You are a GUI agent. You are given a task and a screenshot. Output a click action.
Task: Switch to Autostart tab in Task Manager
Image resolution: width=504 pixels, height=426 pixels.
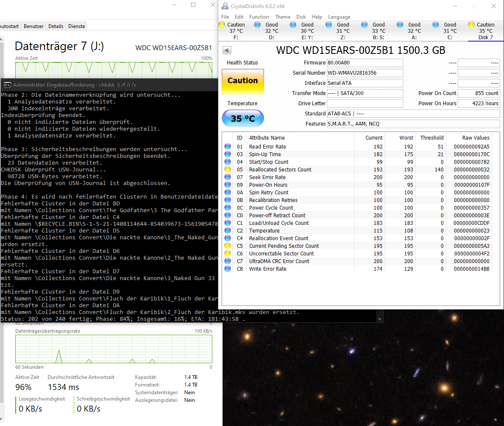[9, 26]
